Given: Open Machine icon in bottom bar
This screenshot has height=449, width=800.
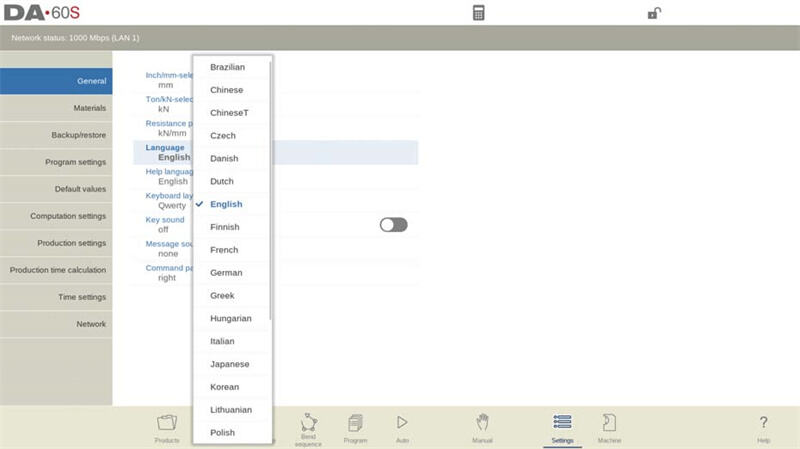Looking at the screenshot, I should click(x=609, y=427).
